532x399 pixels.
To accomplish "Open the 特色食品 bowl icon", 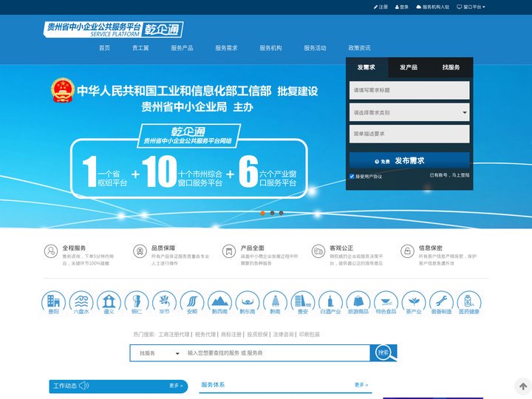I will tap(386, 303).
